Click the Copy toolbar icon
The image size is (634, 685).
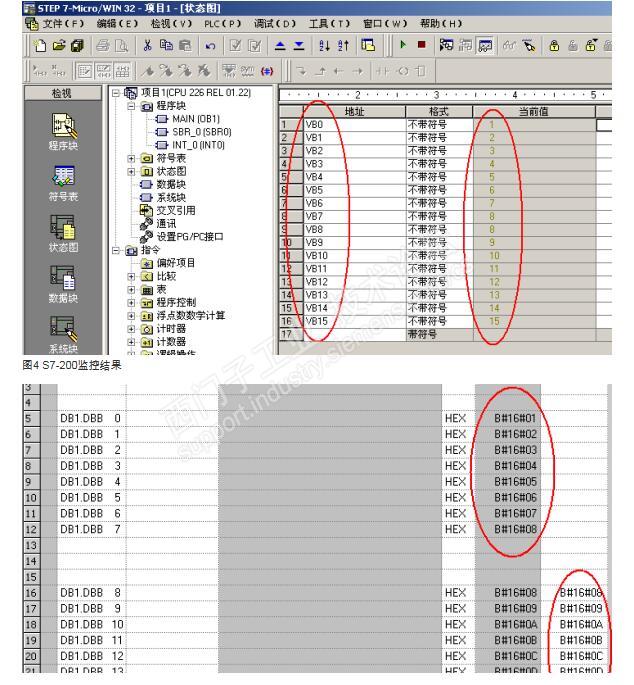coord(166,45)
